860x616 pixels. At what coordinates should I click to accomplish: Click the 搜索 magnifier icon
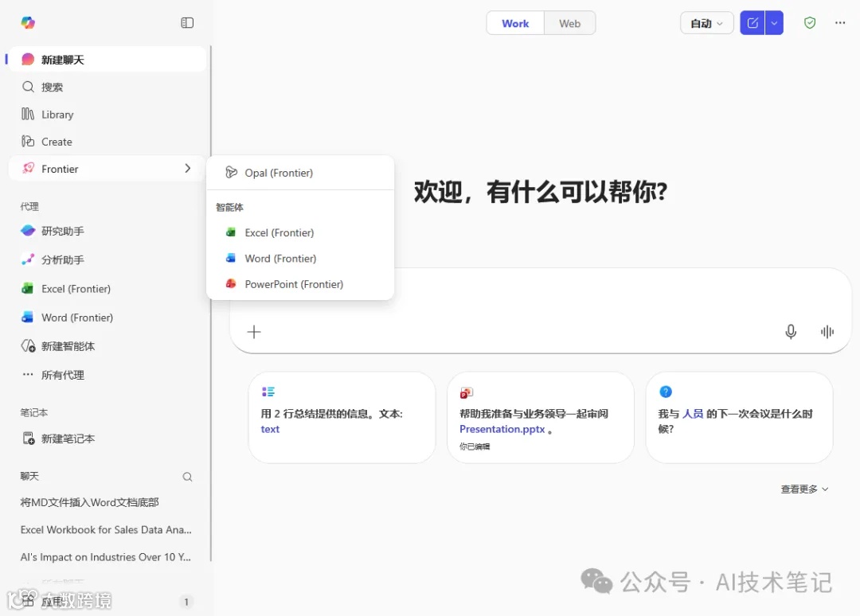click(x=28, y=87)
